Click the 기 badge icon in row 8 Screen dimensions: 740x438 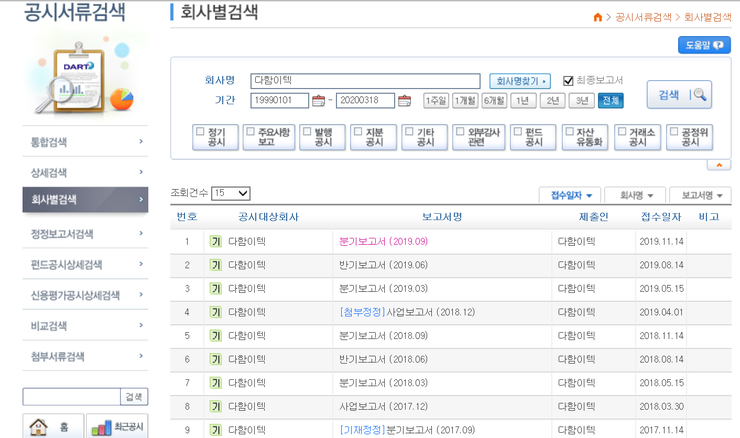click(216, 406)
